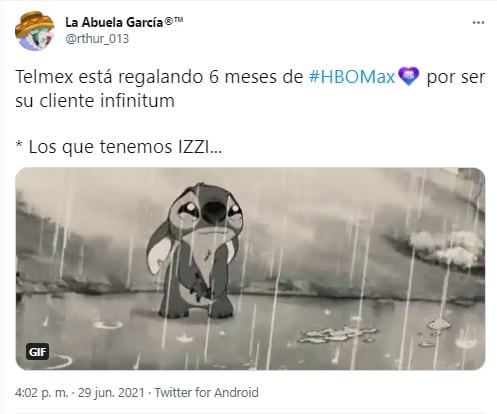Click the La Abuela García display name
This screenshot has width=497, height=414.
point(114,23)
